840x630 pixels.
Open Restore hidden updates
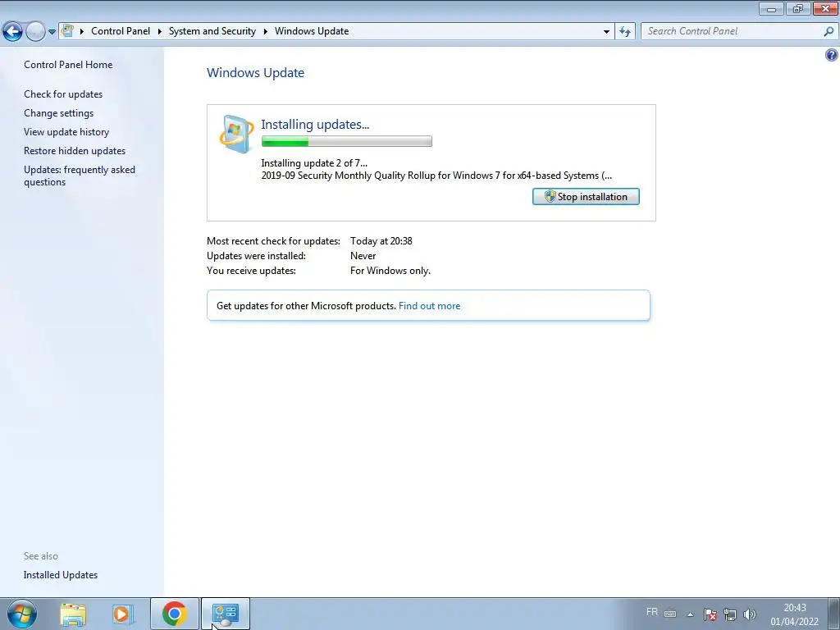75,151
